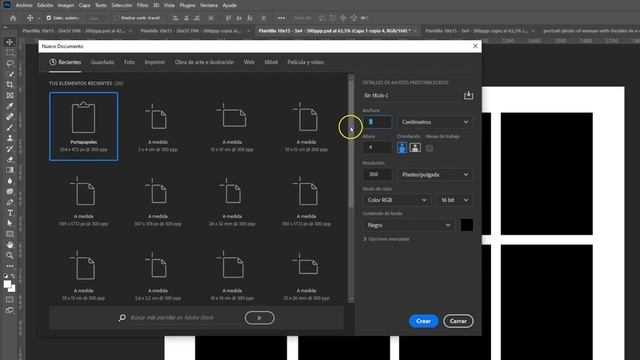Open the 16 bit depth dropdown
This screenshot has width=640, height=360.
pos(454,200)
